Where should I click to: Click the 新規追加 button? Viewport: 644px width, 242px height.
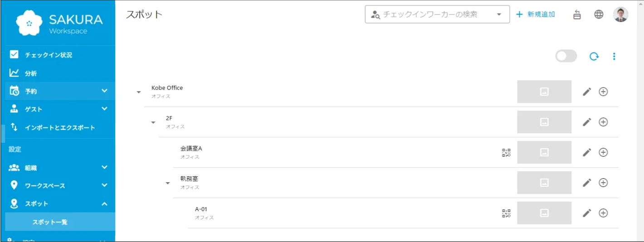click(x=536, y=15)
